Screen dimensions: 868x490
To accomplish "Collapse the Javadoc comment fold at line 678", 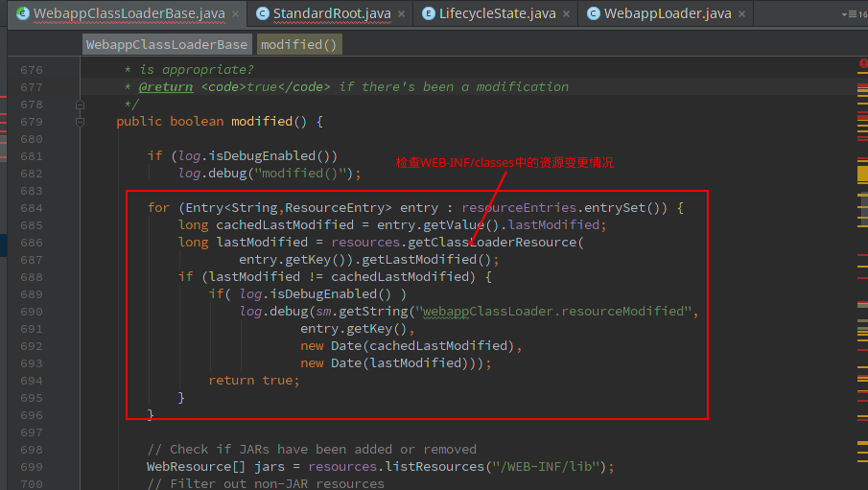I will 81,105.
